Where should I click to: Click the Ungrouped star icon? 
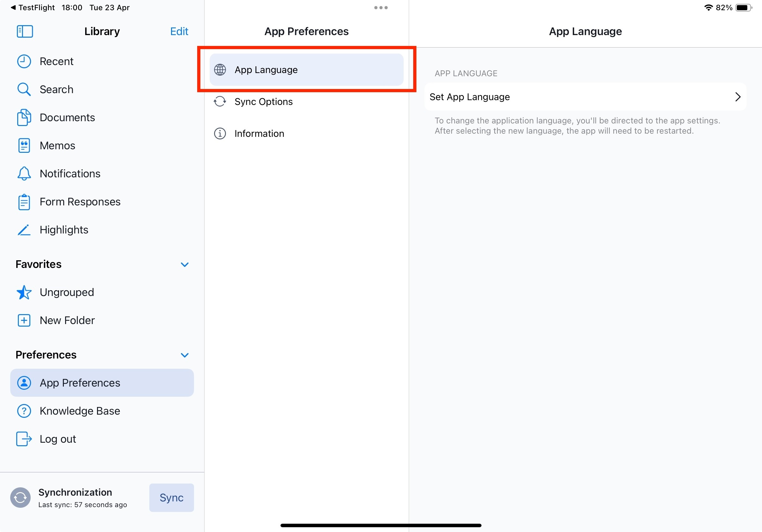pos(24,292)
